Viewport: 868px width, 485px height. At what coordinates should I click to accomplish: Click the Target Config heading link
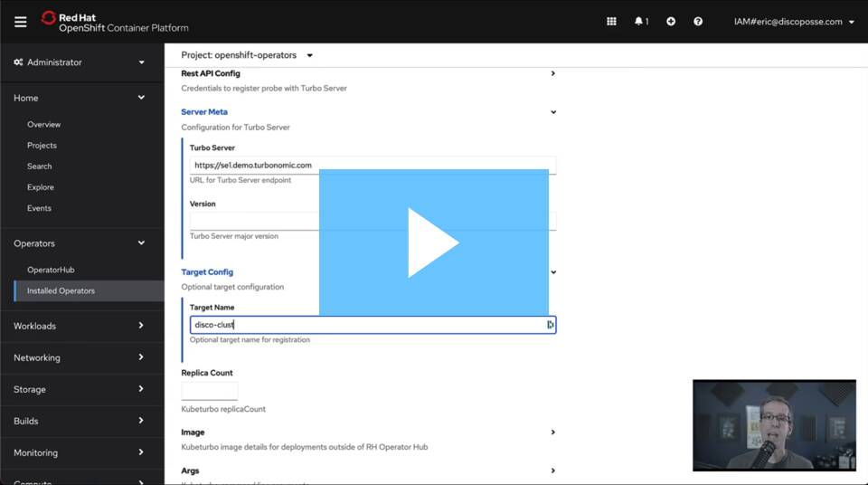(x=207, y=272)
